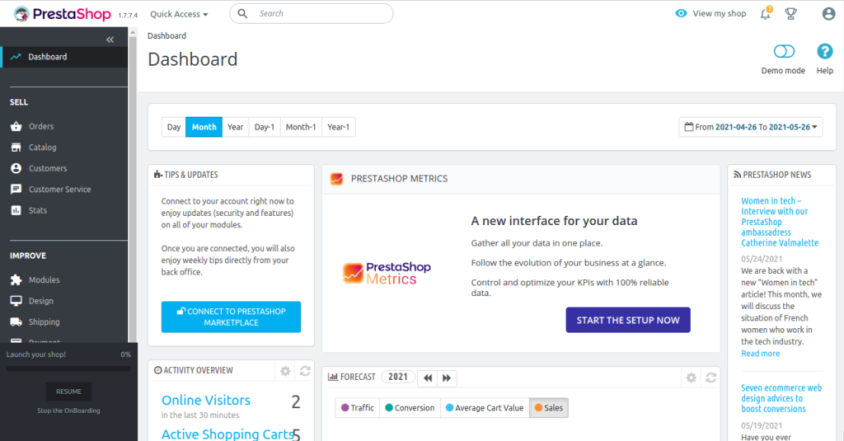Click Start the Setup Now button
This screenshot has width=844, height=441.
point(627,320)
